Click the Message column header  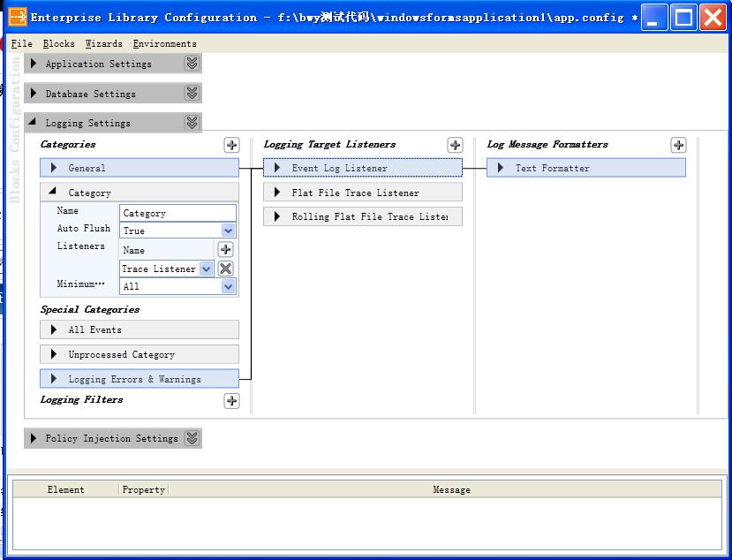coord(451,489)
